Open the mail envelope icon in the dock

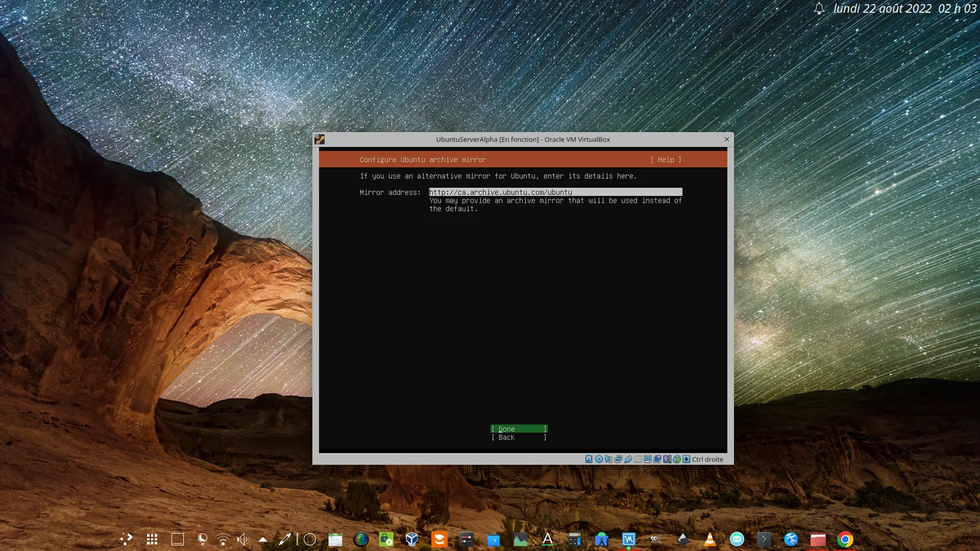(x=737, y=539)
